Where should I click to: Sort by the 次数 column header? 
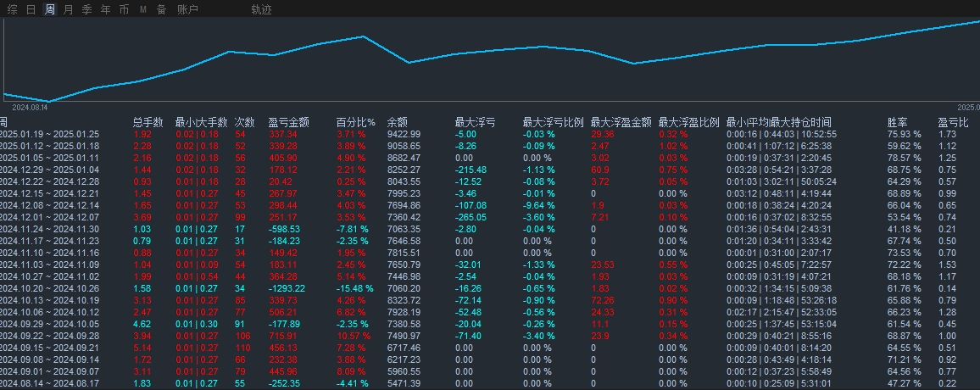[x=245, y=122]
